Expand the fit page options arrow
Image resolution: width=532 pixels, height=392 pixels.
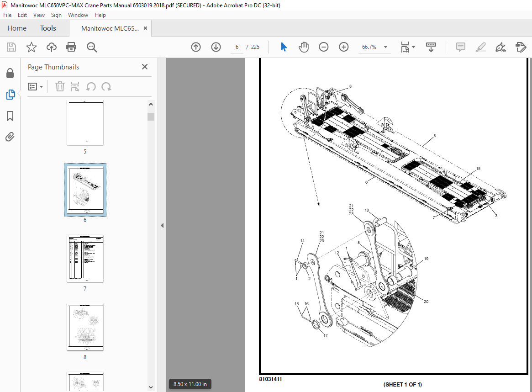pos(413,47)
